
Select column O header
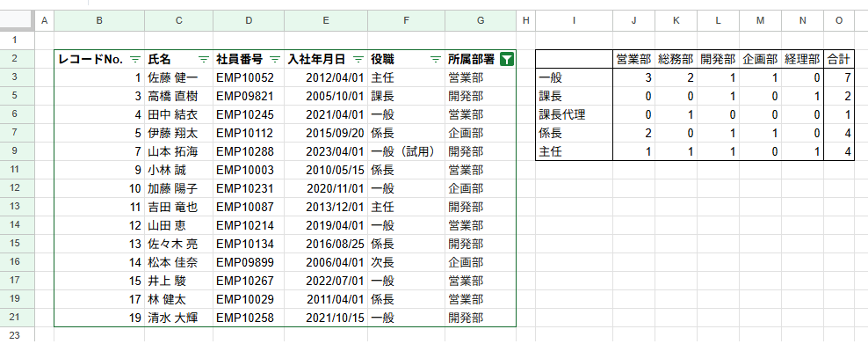[839, 20]
